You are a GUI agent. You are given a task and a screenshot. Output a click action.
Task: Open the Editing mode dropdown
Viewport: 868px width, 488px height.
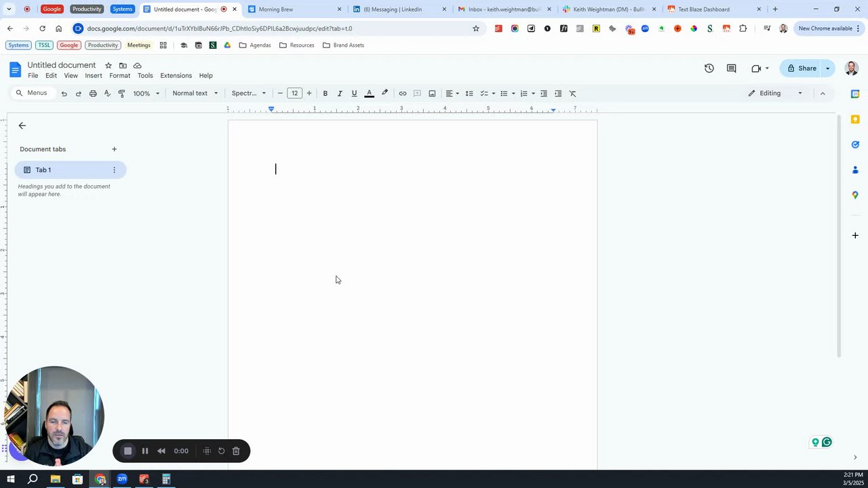pyautogui.click(x=776, y=94)
